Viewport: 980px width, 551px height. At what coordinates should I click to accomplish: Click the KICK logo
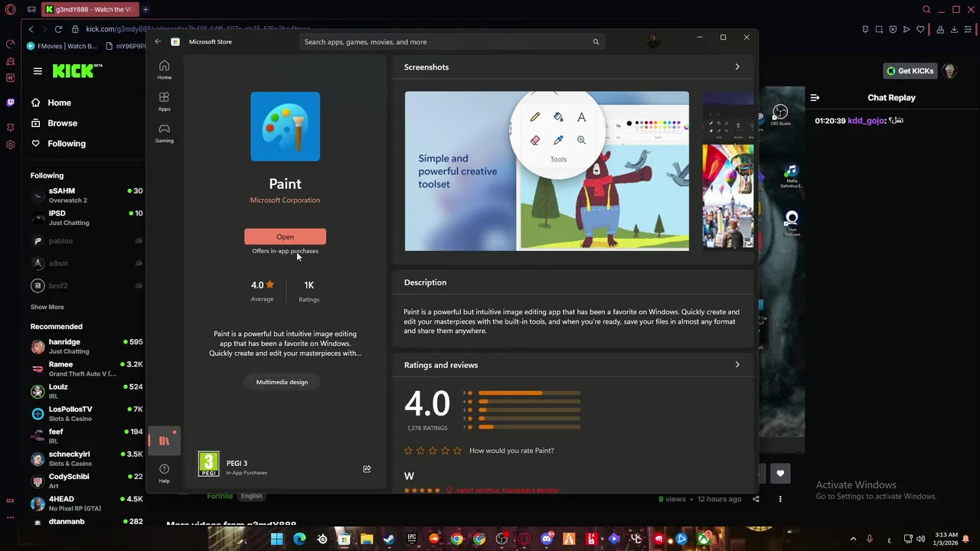(77, 70)
